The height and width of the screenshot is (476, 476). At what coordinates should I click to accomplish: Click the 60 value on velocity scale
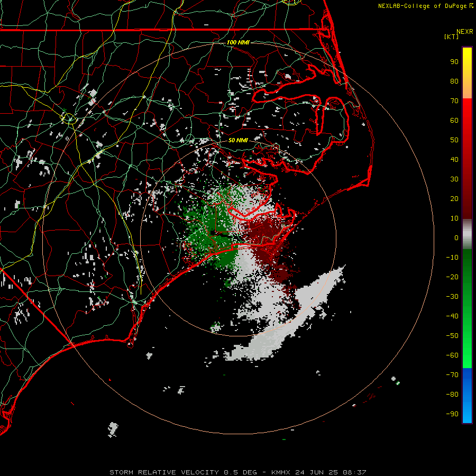coord(454,121)
